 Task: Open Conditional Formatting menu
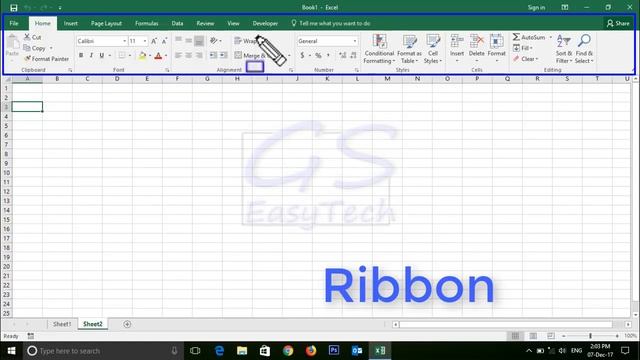point(379,49)
